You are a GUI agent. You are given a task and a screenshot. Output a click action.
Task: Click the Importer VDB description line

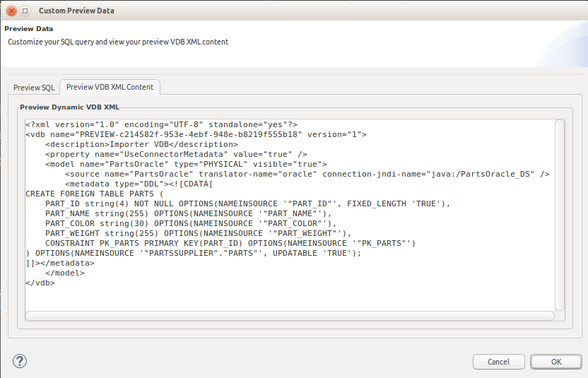pos(141,144)
